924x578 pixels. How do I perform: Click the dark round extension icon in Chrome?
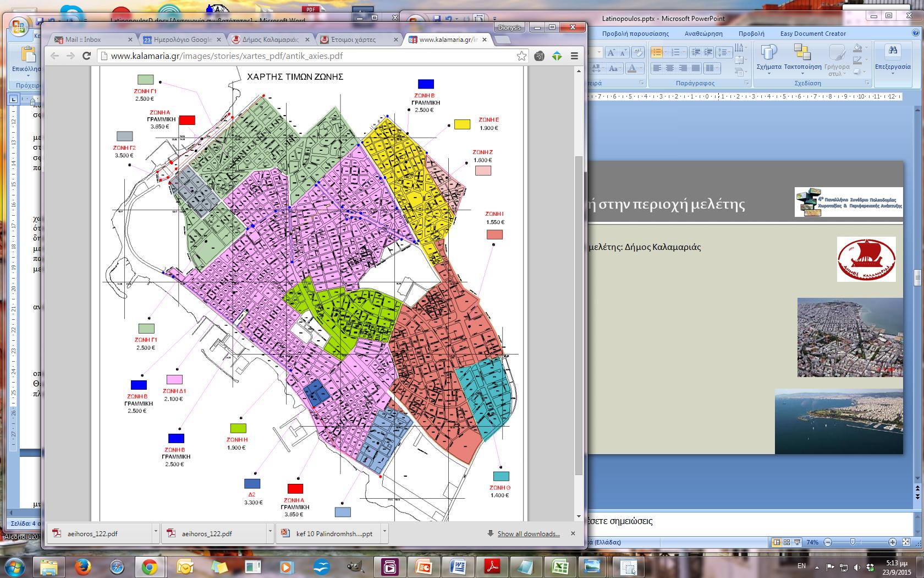pyautogui.click(x=540, y=56)
